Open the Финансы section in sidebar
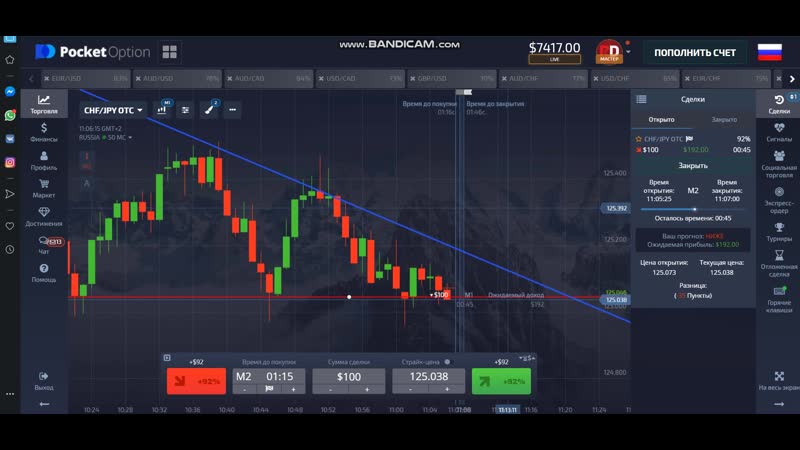Viewport: 800px width, 450px height. point(44,132)
